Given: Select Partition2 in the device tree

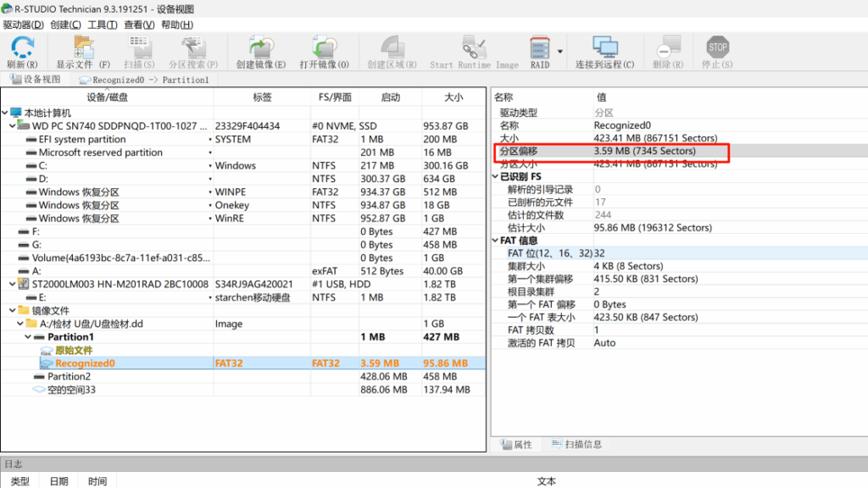Looking at the screenshot, I should pos(69,376).
